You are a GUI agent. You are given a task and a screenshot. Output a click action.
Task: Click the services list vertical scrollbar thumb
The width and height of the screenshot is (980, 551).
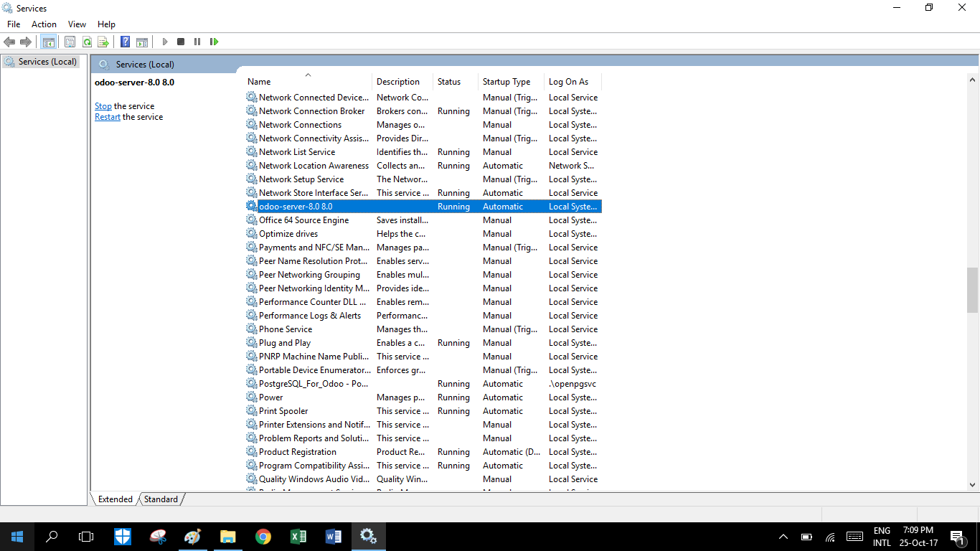(x=973, y=290)
